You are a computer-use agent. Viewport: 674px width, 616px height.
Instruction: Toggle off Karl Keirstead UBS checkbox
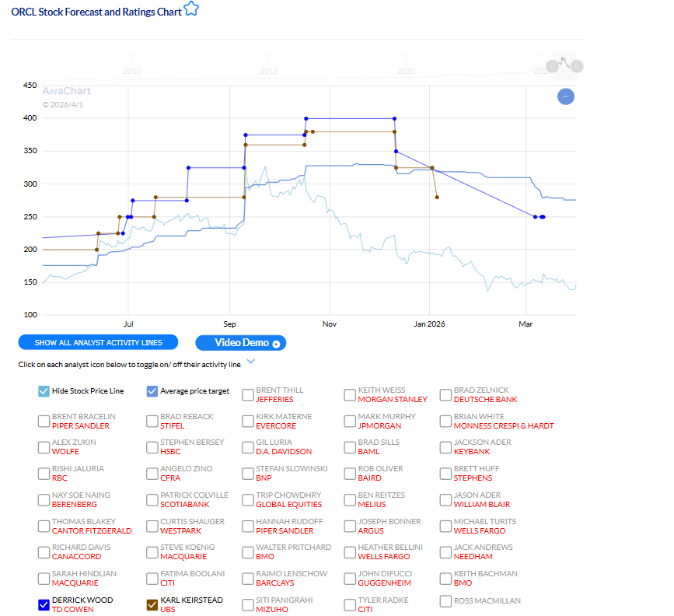(x=152, y=605)
